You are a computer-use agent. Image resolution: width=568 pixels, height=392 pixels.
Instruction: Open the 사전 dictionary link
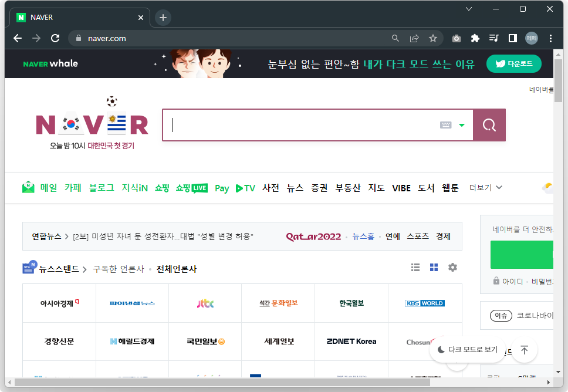coord(271,188)
